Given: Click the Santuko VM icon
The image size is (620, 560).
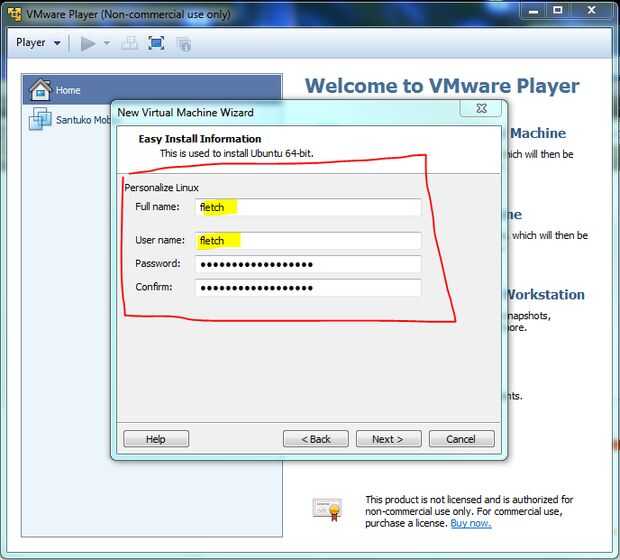Looking at the screenshot, I should point(40,119).
